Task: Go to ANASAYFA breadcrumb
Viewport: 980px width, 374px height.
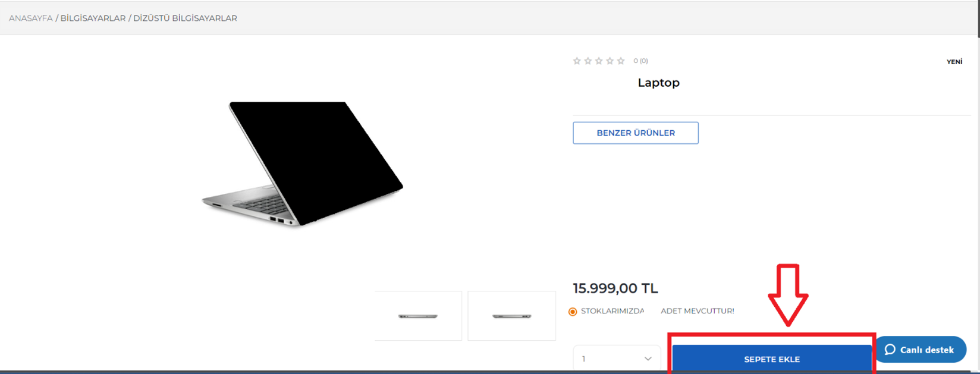Action: (x=31, y=18)
